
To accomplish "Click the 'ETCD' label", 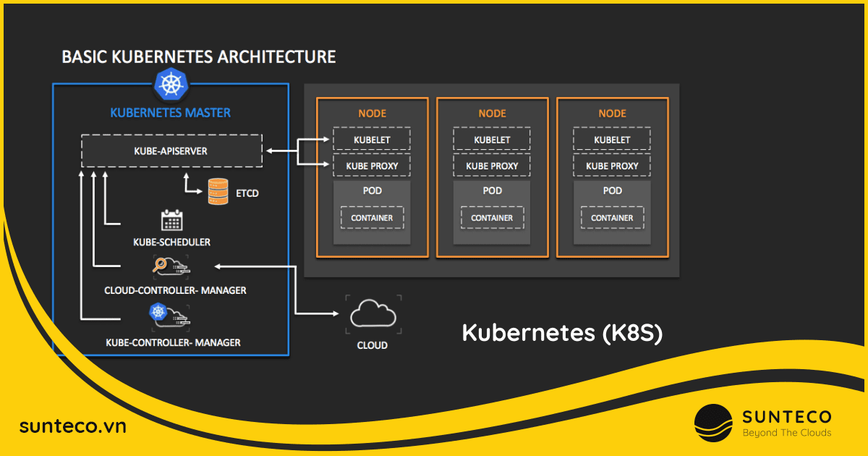I will click(x=247, y=194).
